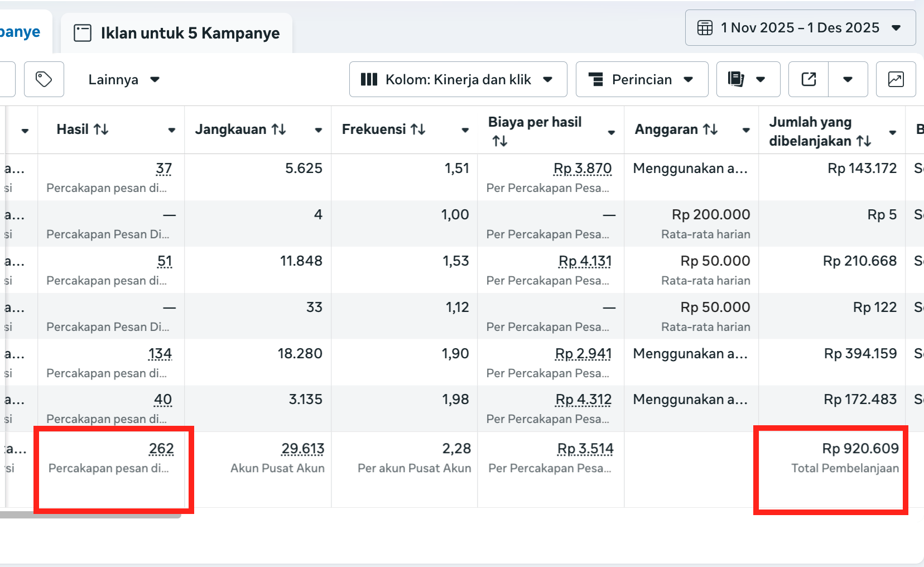Expand the Perincian breakdown dropdown
924x567 pixels.
tap(642, 79)
